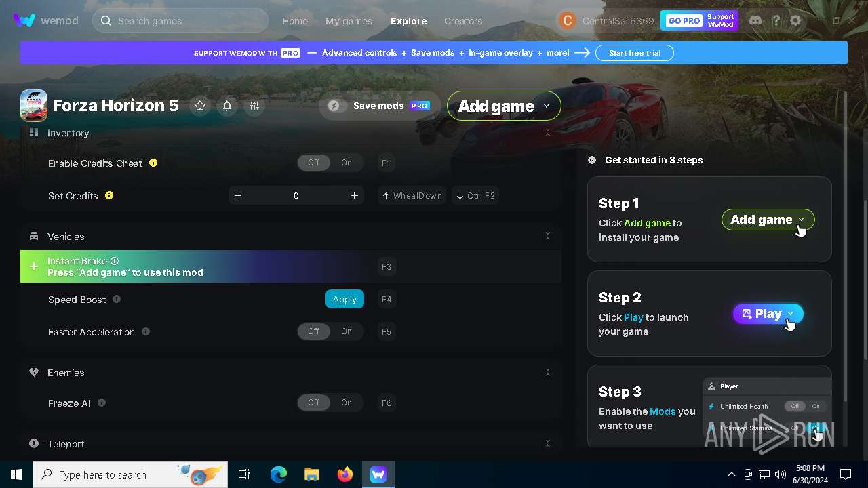
Task: Click the Search games field
Action: (x=180, y=21)
